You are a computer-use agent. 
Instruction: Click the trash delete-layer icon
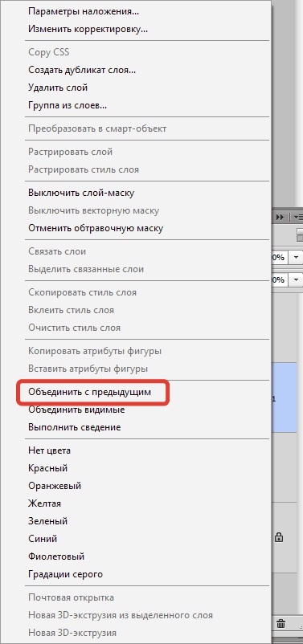coord(280,624)
